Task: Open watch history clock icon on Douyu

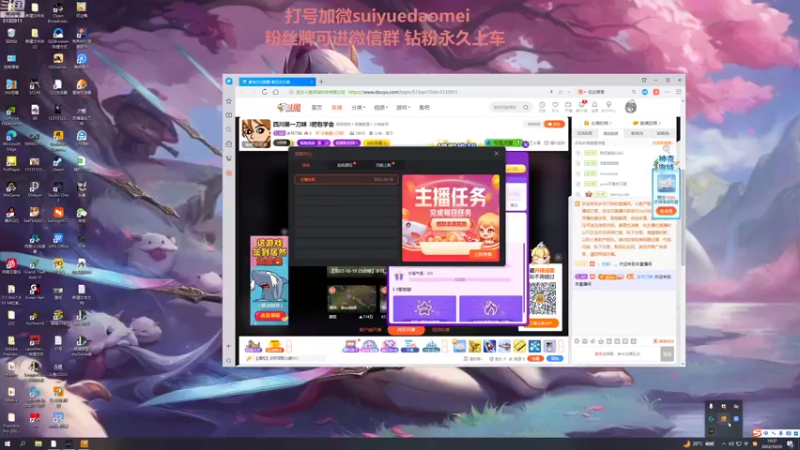Action: pyautogui.click(x=542, y=106)
